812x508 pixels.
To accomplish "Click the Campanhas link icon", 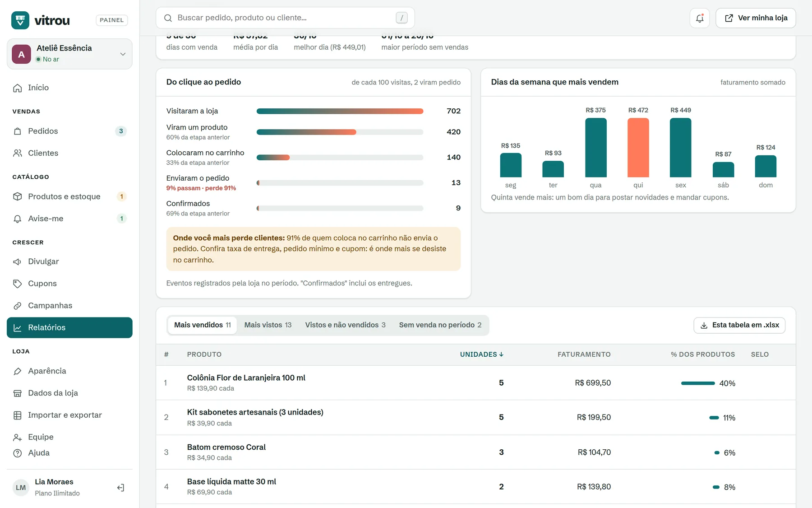I will [18, 306].
